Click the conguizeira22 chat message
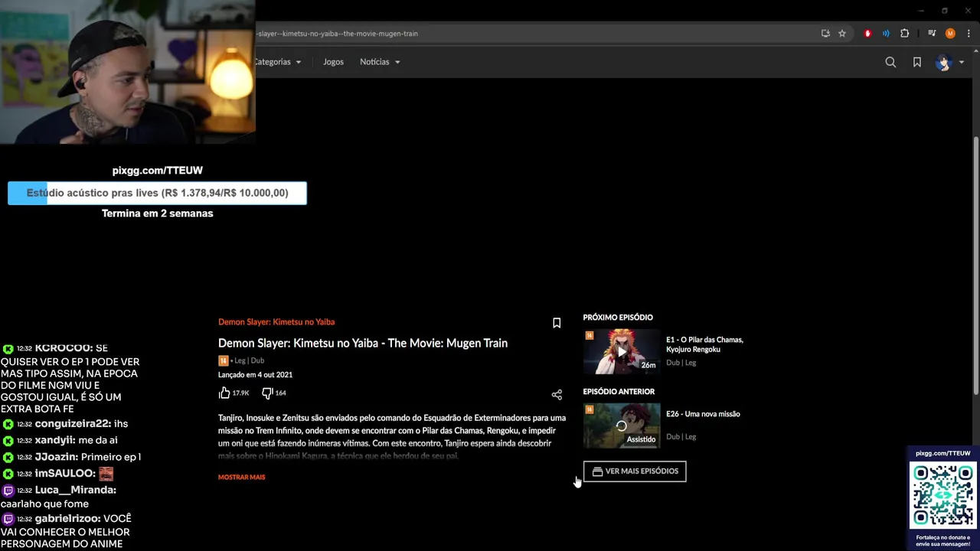This screenshot has width=980, height=551. tap(65, 424)
